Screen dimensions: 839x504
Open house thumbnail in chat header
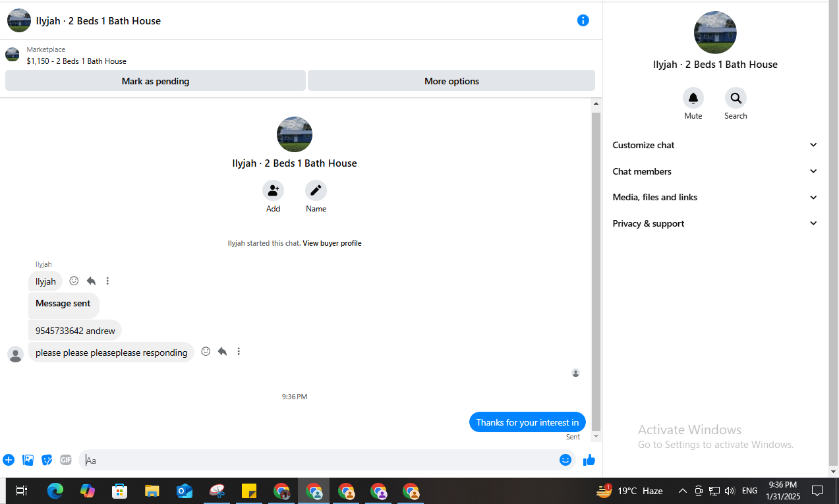click(19, 20)
